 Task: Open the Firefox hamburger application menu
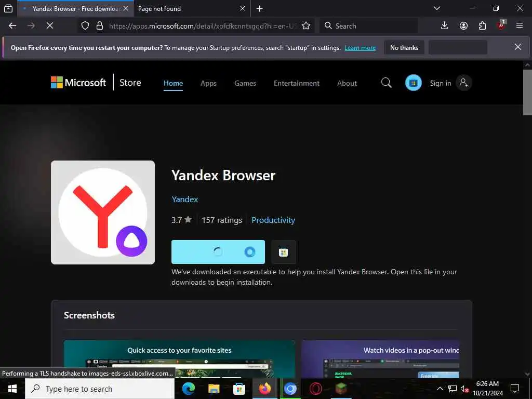(520, 26)
